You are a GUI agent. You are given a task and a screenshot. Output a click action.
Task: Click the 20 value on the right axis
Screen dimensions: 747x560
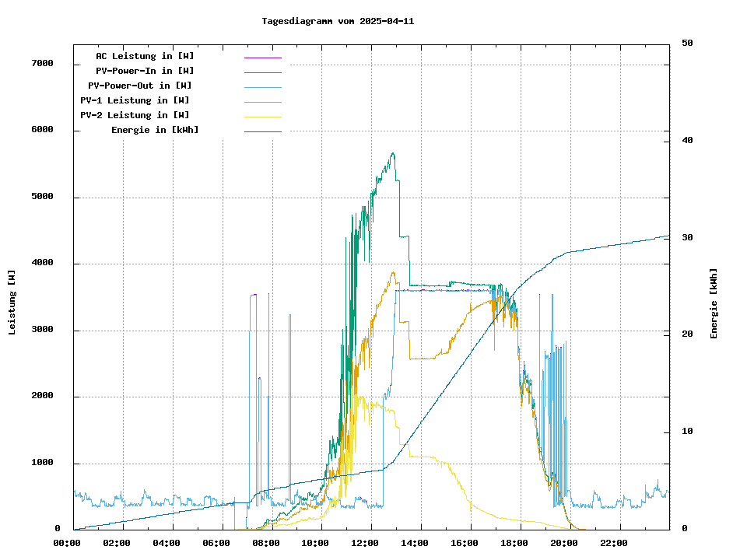click(687, 334)
